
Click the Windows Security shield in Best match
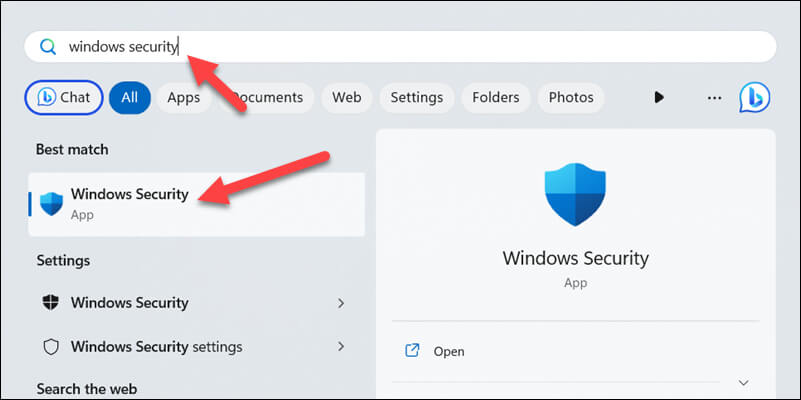point(51,203)
